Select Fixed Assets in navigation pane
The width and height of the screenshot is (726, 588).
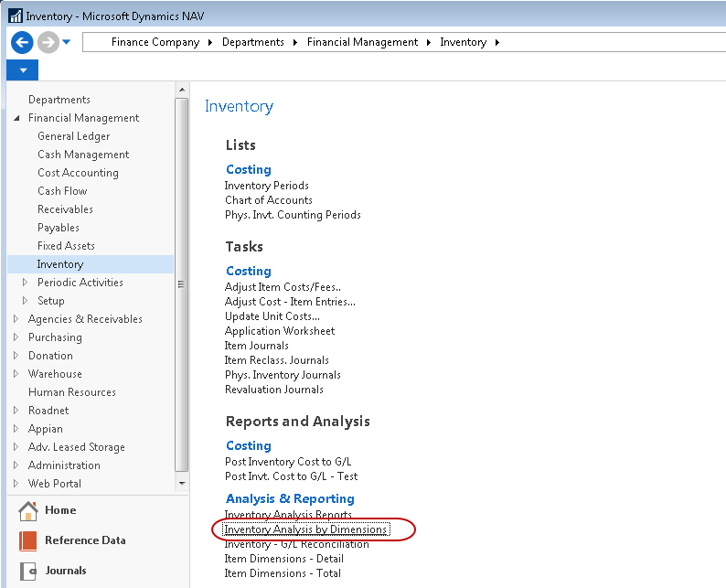tap(66, 246)
